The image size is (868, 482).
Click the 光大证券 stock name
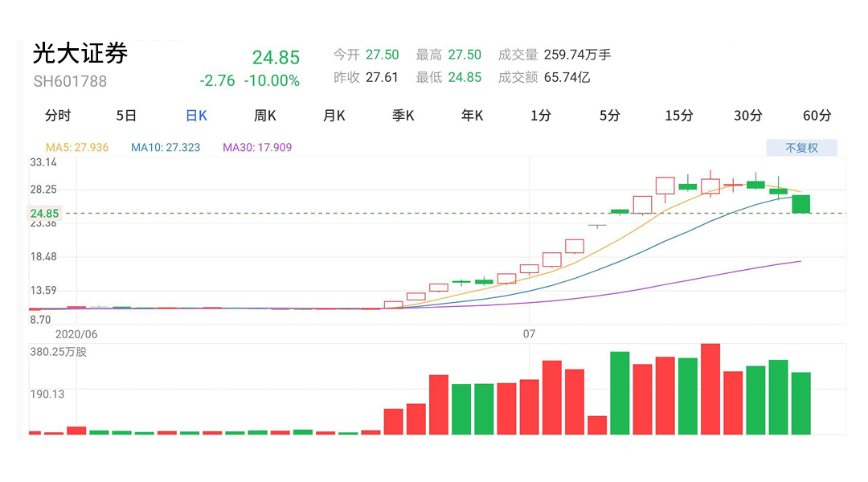[80, 53]
